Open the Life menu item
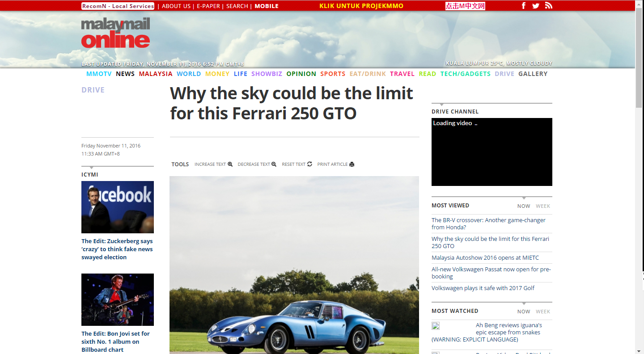 [241, 74]
